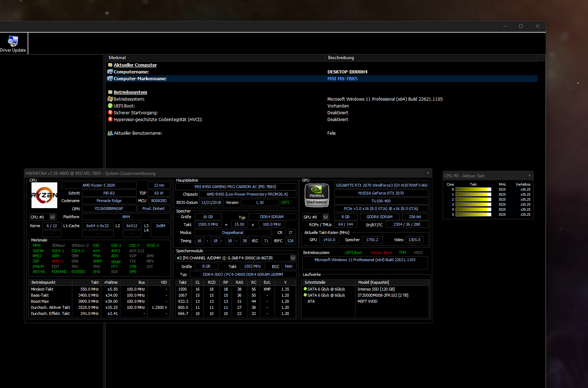The height and width of the screenshot is (388, 588).
Task: Maximize the main HWiNFO window
Action: [521, 26]
